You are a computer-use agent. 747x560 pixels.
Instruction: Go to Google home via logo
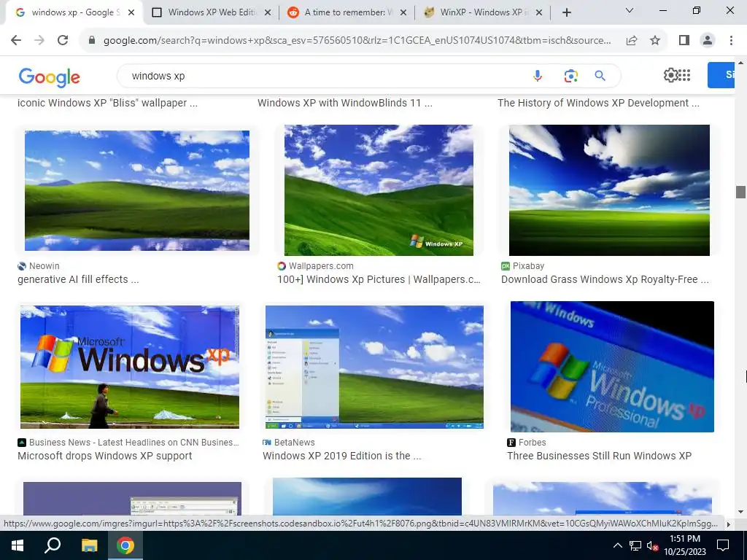click(x=49, y=77)
